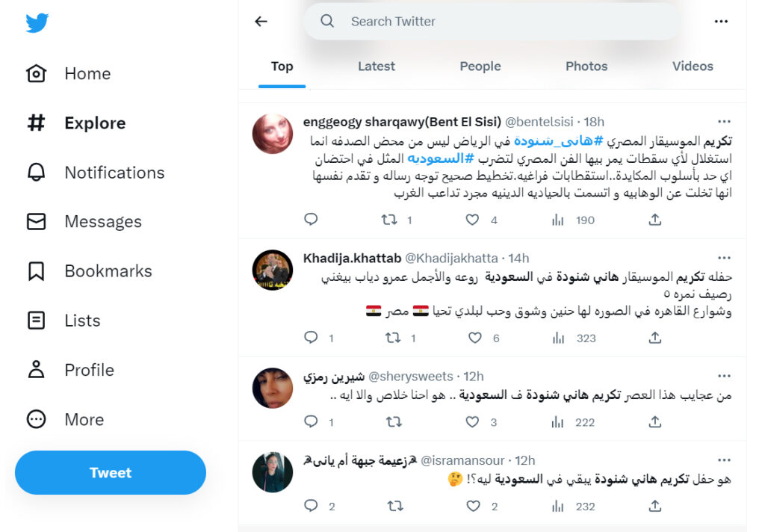Switch to the People tab
This screenshot has height=532, width=765.
[x=480, y=66]
